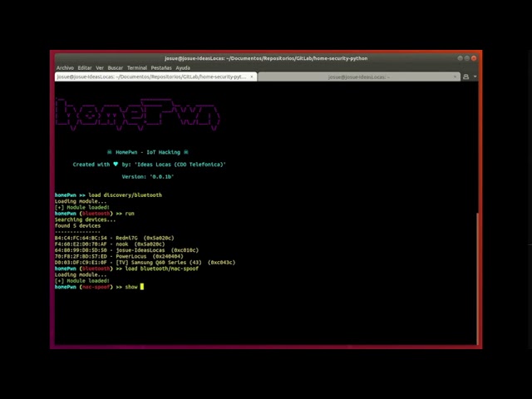Click the terminal cursor after 'show'

pyautogui.click(x=142, y=287)
